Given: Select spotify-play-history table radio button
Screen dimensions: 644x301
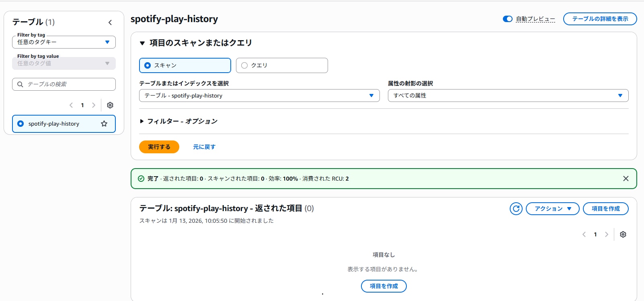Looking at the screenshot, I should click(21, 124).
